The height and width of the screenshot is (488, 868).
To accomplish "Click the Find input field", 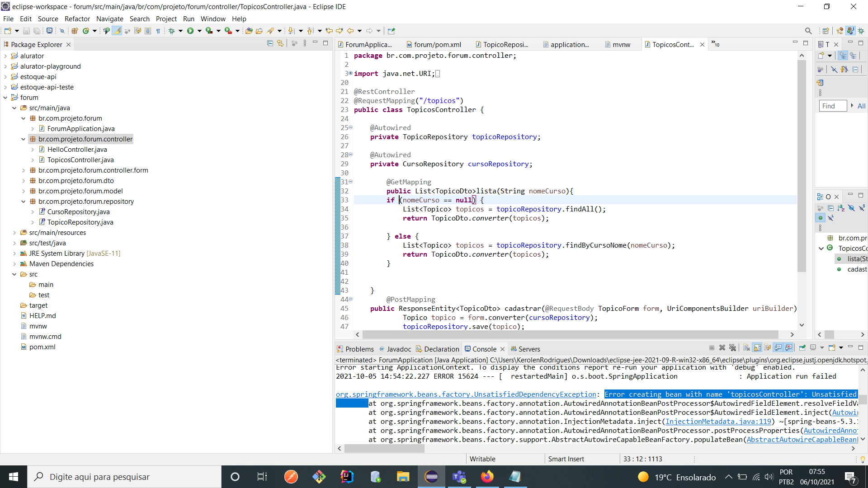I will coord(832,106).
